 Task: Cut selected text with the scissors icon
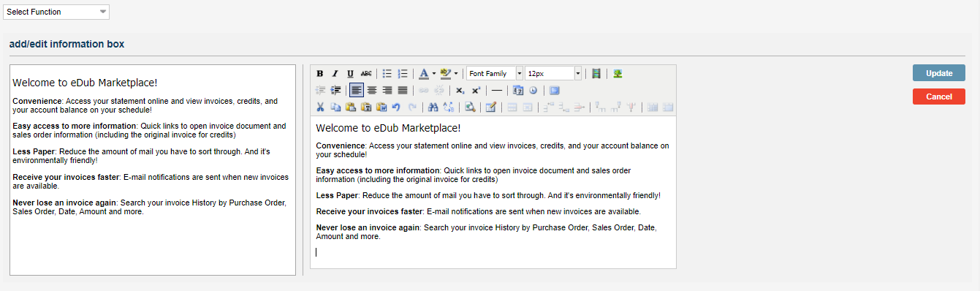click(x=320, y=107)
